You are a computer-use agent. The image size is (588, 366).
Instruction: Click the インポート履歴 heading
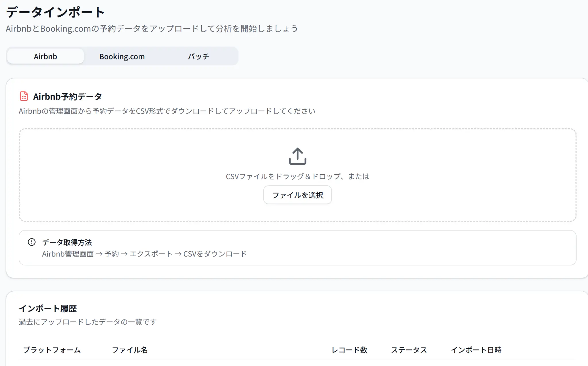49,309
